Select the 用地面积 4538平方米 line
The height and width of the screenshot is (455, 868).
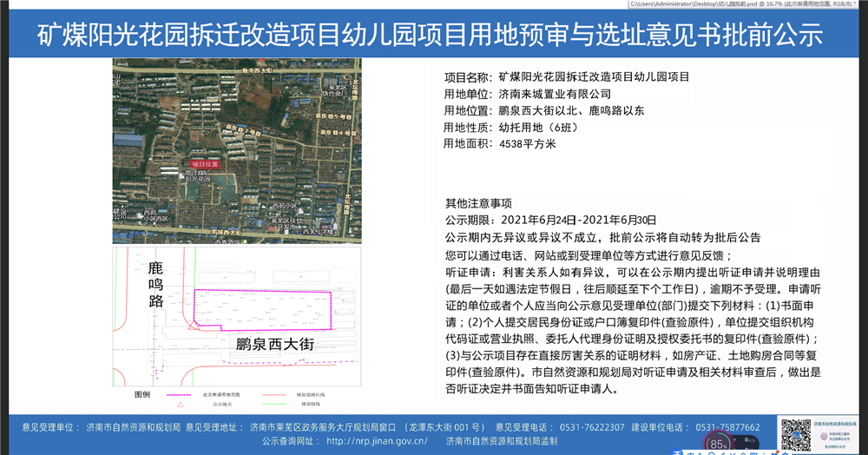pyautogui.click(x=499, y=144)
